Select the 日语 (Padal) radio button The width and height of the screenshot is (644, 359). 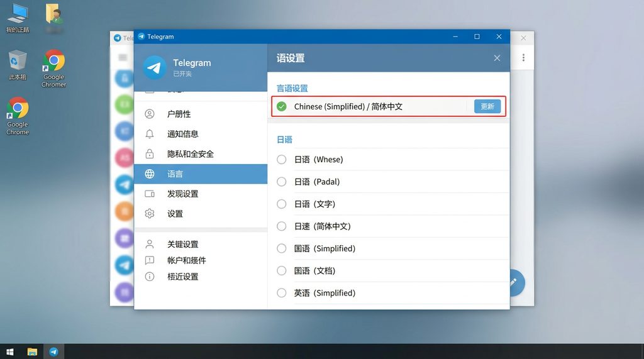[281, 182]
